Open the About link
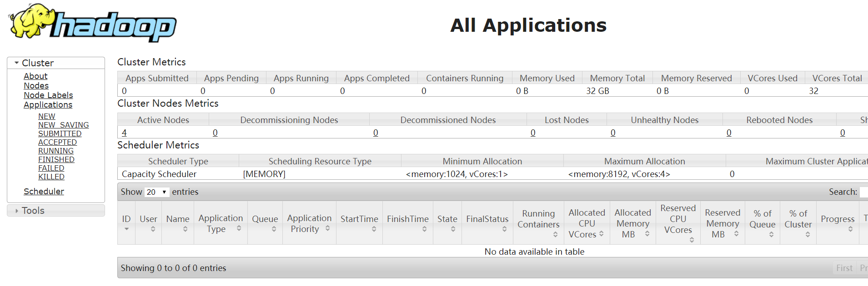 coord(35,76)
